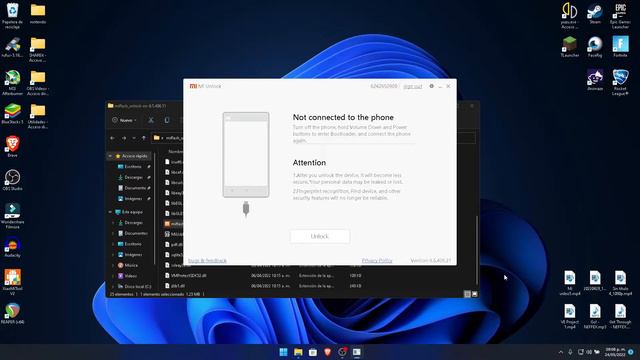The height and width of the screenshot is (360, 640).
Task: Click the Mi Unlock taskbar icon
Action: [357, 352]
